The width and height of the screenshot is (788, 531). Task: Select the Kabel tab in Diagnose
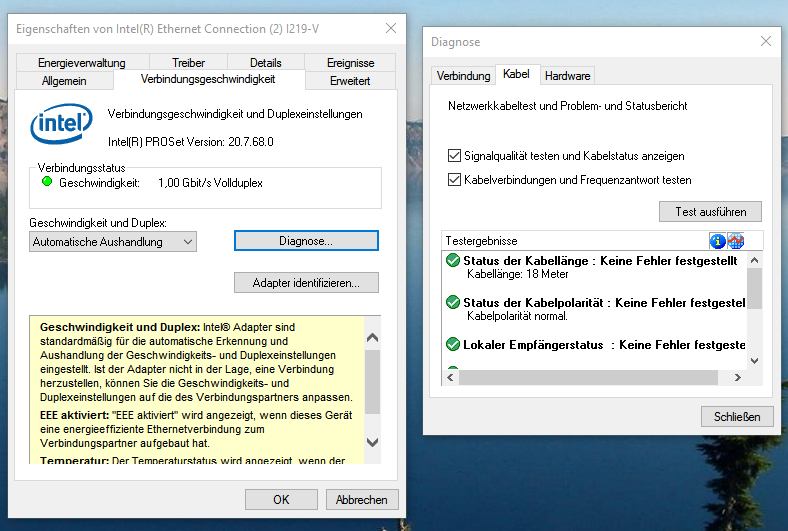[516, 74]
